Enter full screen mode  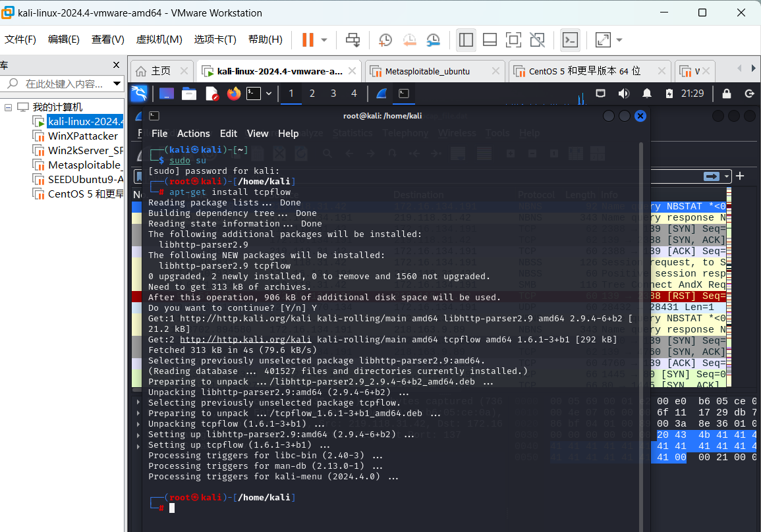click(x=513, y=40)
